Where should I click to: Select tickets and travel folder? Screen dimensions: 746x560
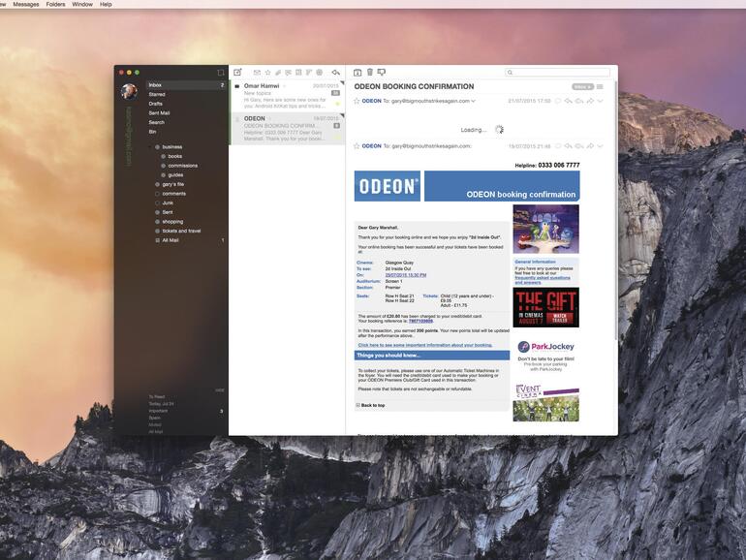[x=181, y=231]
